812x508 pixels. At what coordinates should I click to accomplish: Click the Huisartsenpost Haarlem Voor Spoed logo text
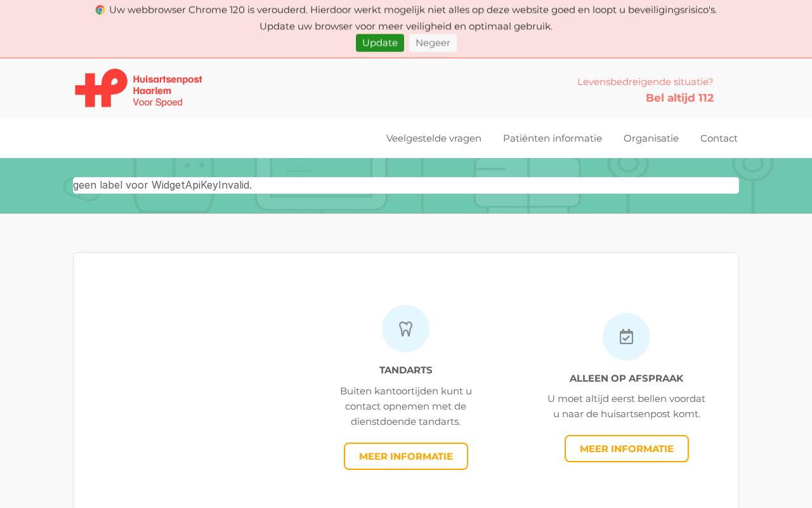[x=167, y=91]
